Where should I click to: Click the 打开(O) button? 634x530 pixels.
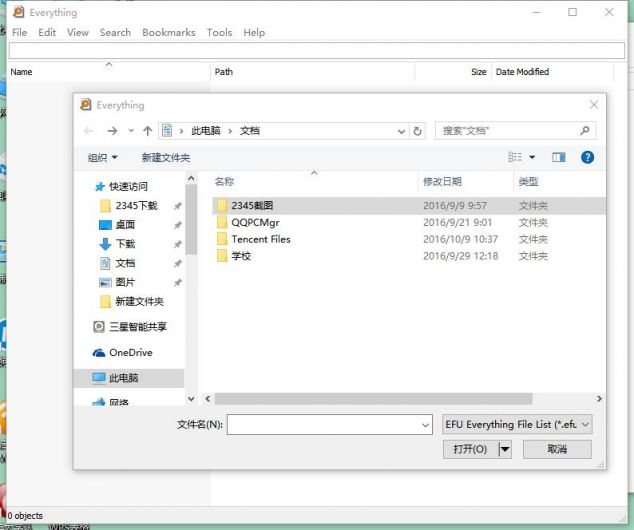(x=470, y=449)
